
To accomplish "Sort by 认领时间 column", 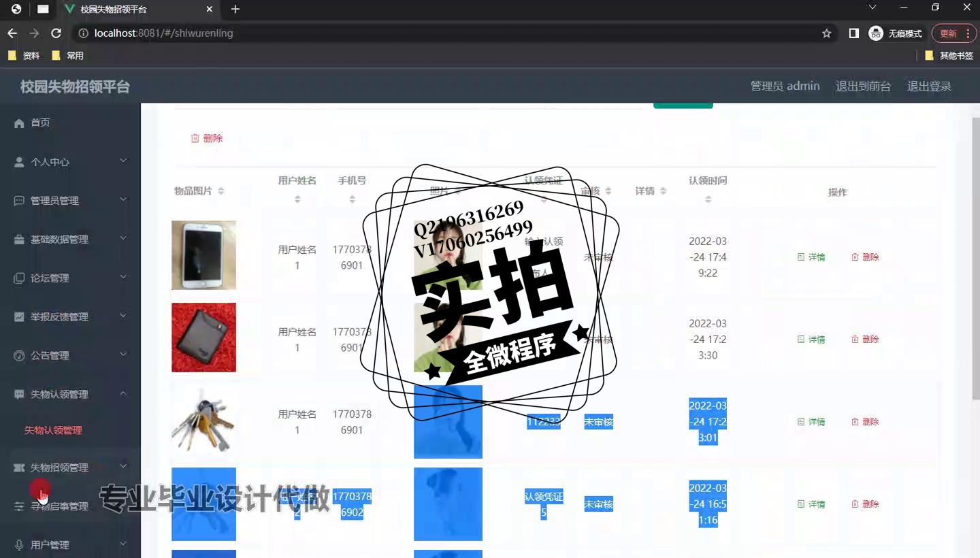I will coord(708,199).
